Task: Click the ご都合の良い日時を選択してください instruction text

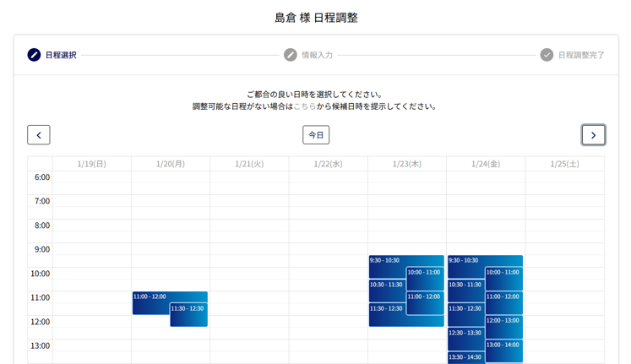Action: click(315, 95)
